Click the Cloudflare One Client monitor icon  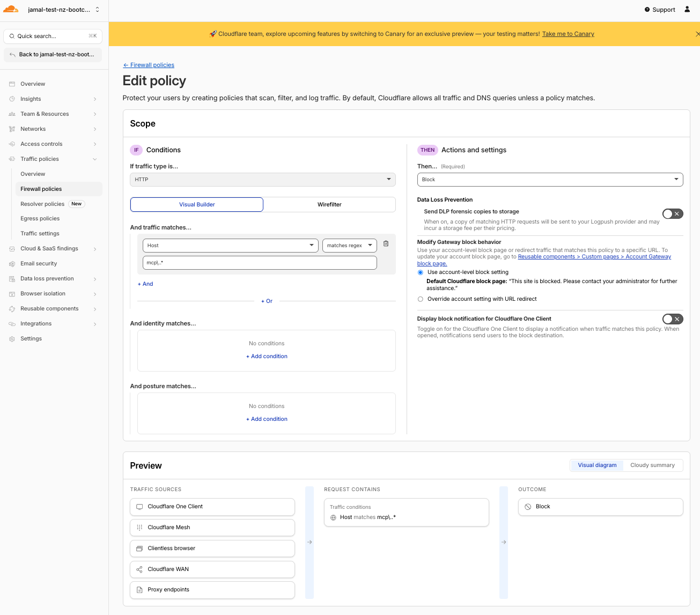139,507
